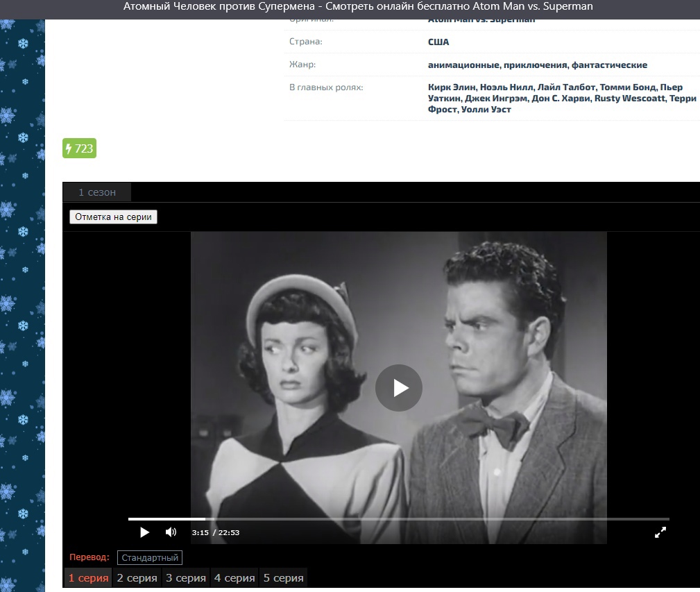Click the large center play button on video

(x=399, y=388)
